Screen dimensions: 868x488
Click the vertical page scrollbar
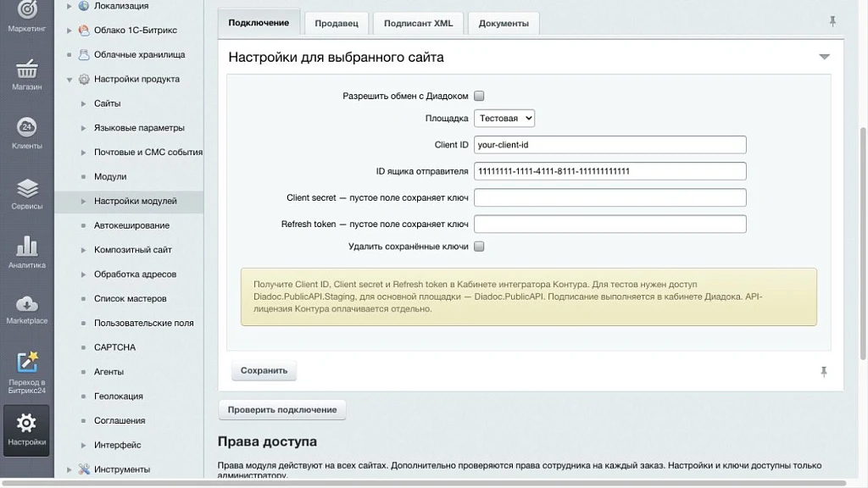[x=862, y=243]
